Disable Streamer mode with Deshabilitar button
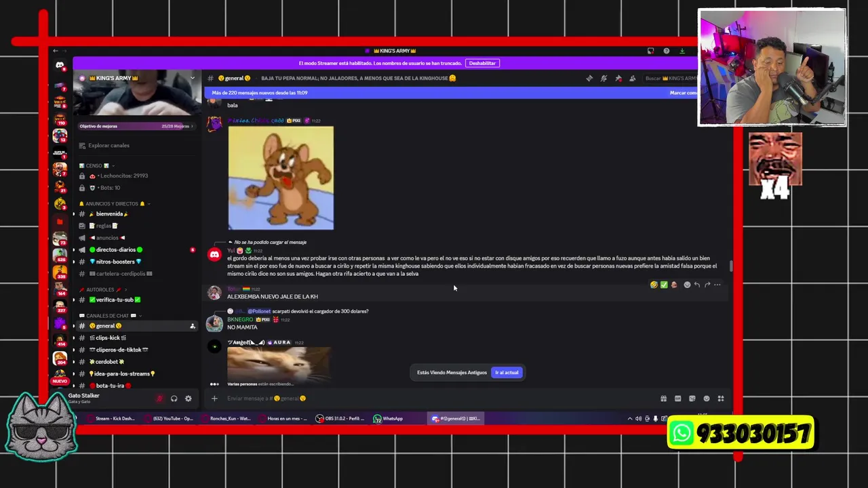 [x=482, y=63]
